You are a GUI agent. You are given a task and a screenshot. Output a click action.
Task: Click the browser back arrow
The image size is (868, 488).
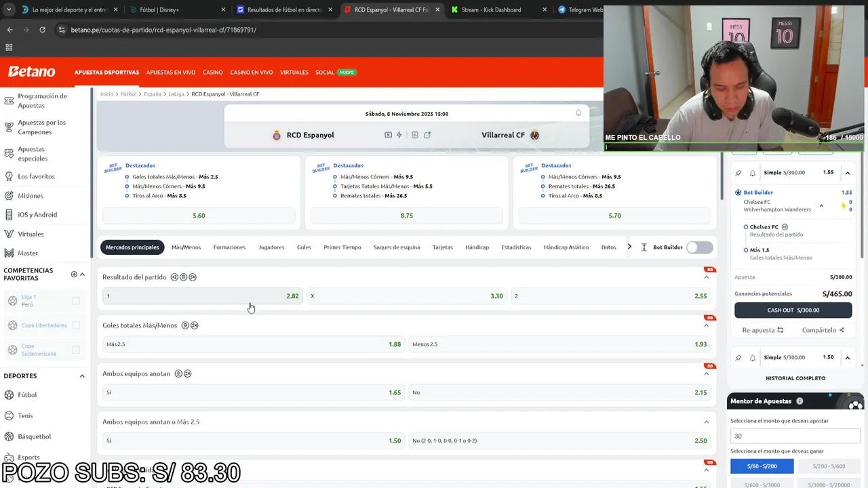point(9,30)
